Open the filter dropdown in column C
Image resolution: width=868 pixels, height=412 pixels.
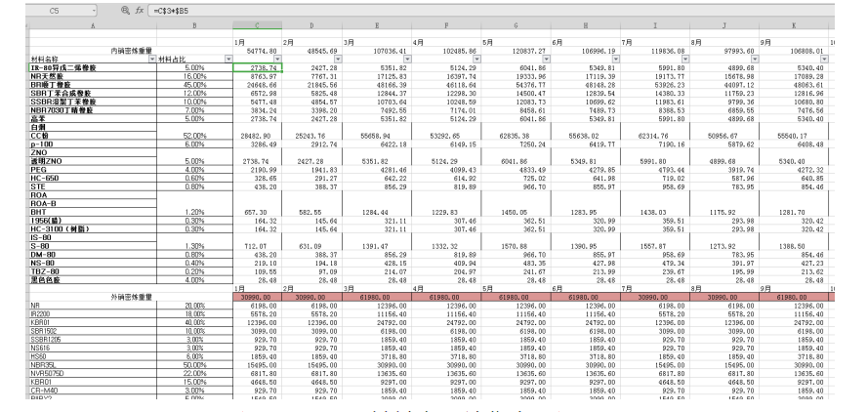pos(278,59)
